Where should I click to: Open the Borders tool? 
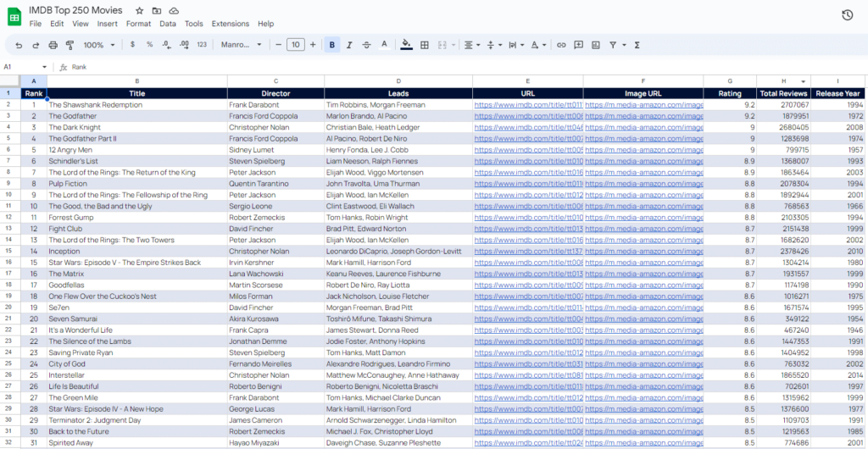[425, 45]
